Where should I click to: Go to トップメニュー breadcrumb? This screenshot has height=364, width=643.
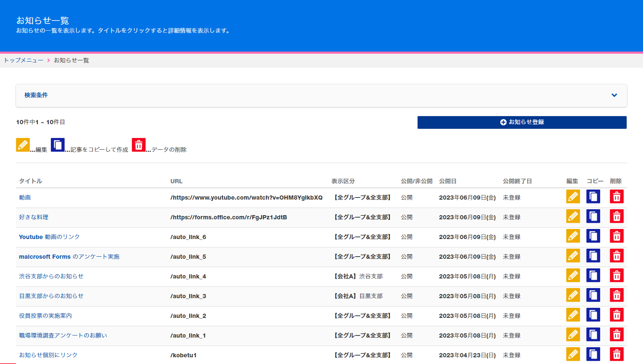pos(24,60)
